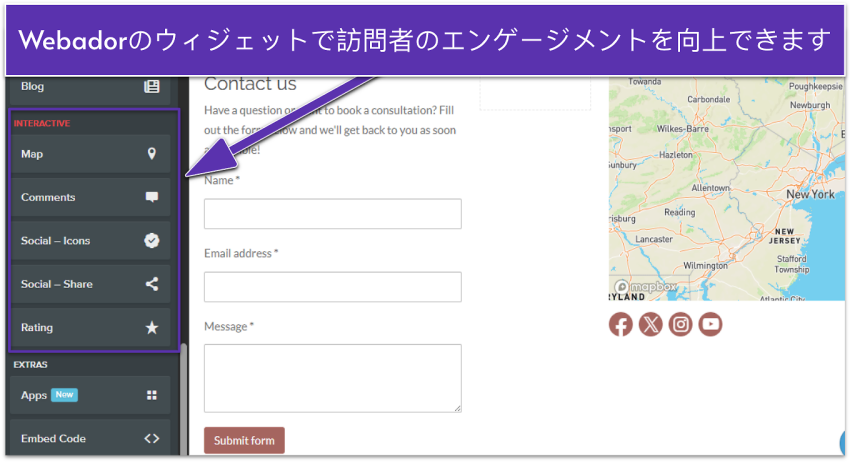The image size is (850, 466).
Task: Click the Comments speech bubble icon
Action: click(x=152, y=197)
